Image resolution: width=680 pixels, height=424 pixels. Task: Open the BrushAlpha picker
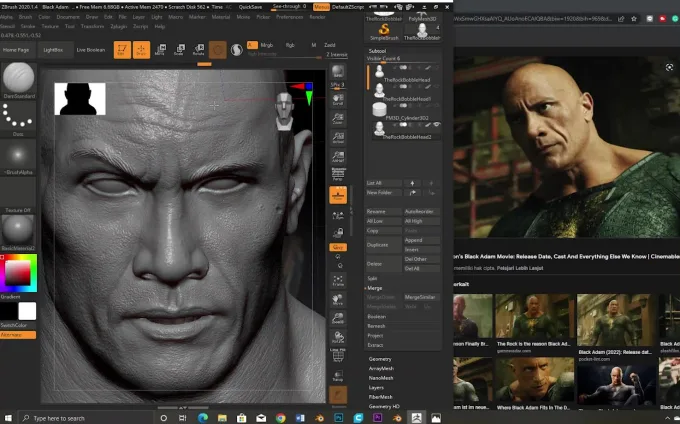pyautogui.click(x=18, y=158)
